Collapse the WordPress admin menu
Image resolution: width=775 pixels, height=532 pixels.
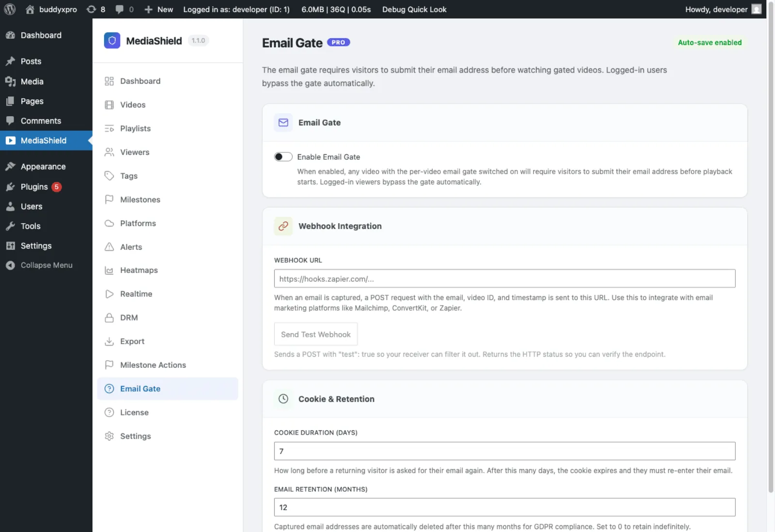pos(46,265)
